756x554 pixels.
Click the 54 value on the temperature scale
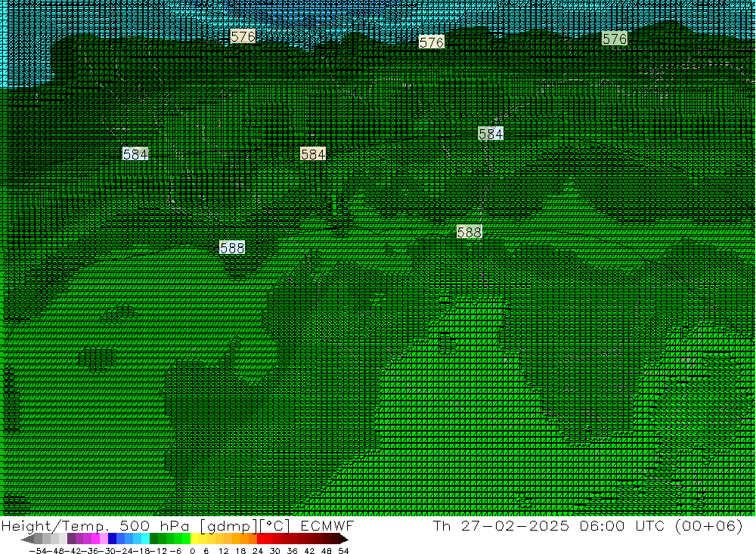(343, 551)
